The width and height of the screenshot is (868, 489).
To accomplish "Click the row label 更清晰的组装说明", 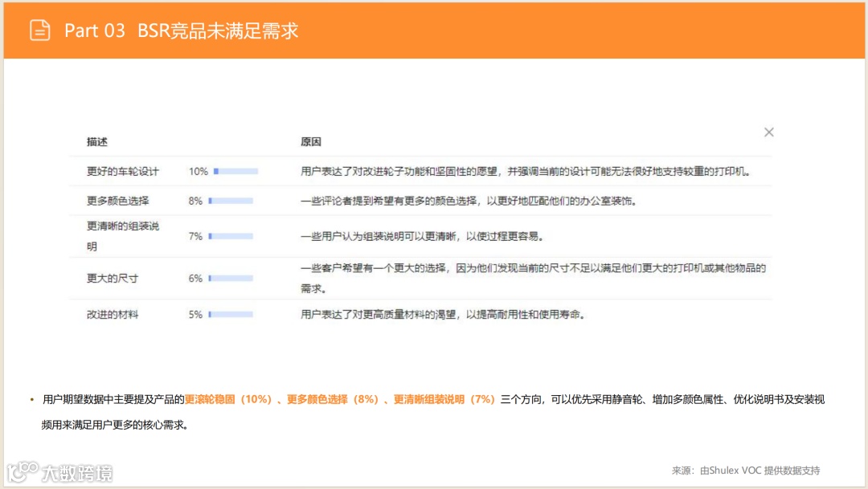I will pyautogui.click(x=123, y=236).
